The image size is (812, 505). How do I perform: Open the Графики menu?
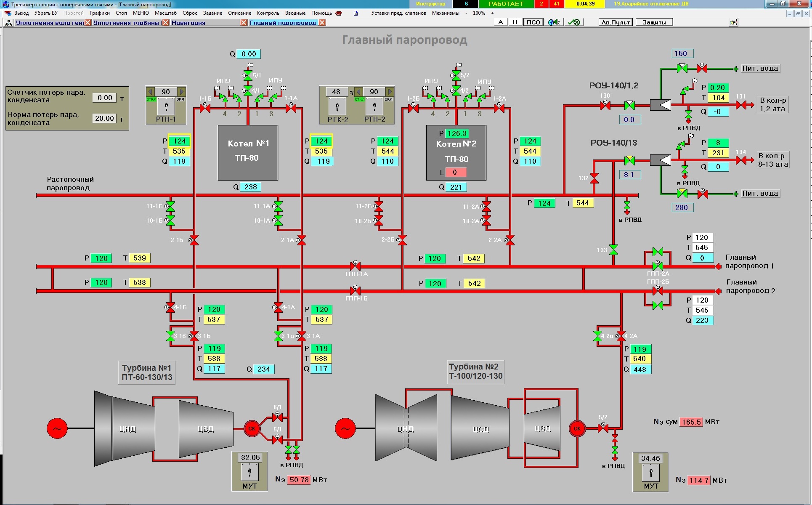pyautogui.click(x=99, y=13)
